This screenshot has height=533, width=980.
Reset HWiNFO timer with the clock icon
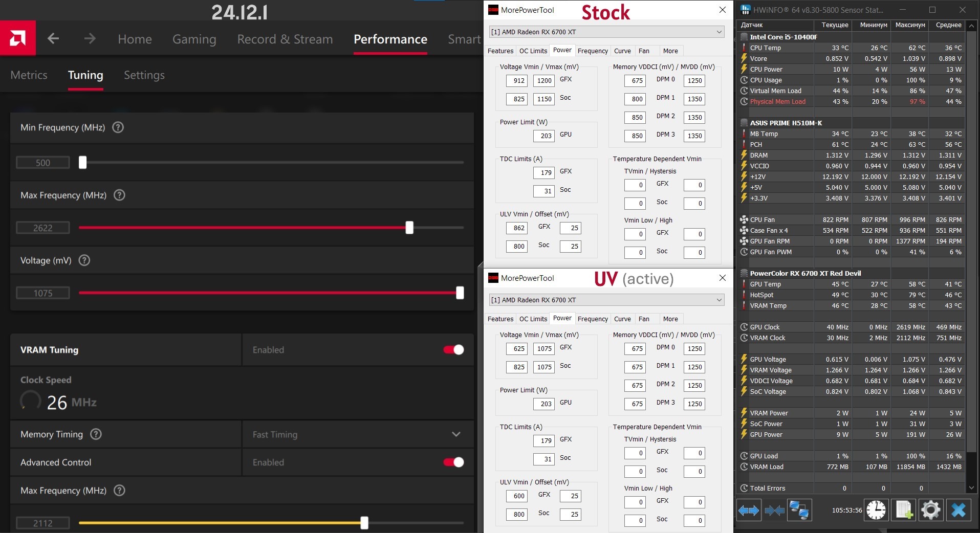(876, 510)
